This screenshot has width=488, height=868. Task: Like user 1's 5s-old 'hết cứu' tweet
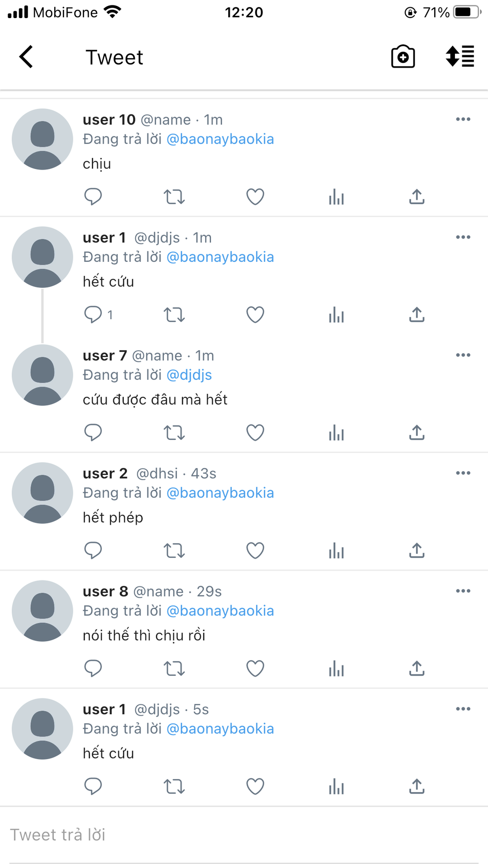point(255,787)
